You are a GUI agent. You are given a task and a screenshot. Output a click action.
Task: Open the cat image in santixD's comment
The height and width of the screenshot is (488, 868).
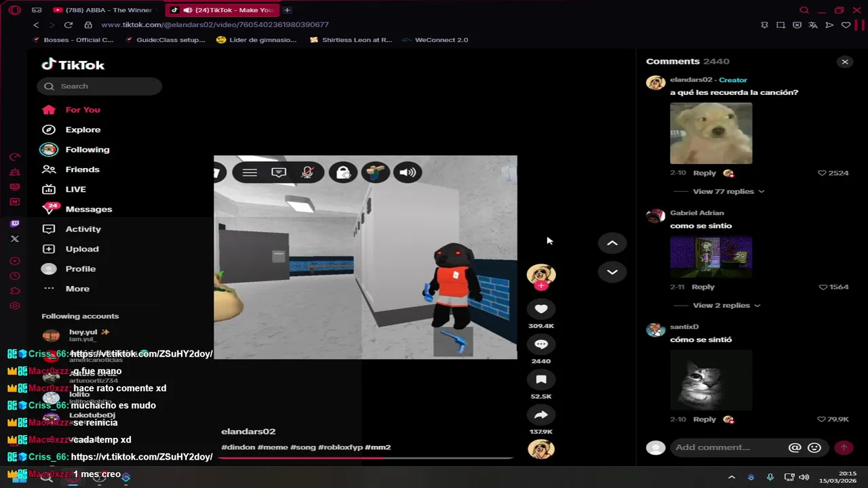pyautogui.click(x=711, y=380)
